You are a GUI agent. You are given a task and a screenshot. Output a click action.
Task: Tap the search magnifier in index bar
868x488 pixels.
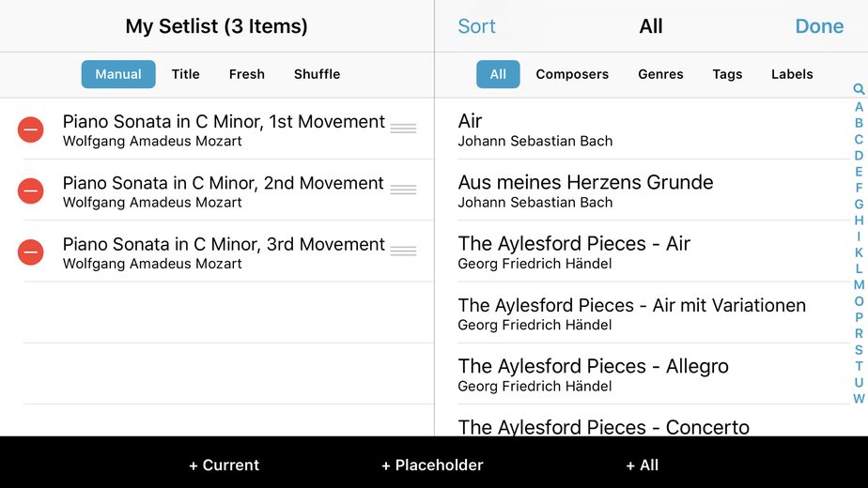859,89
